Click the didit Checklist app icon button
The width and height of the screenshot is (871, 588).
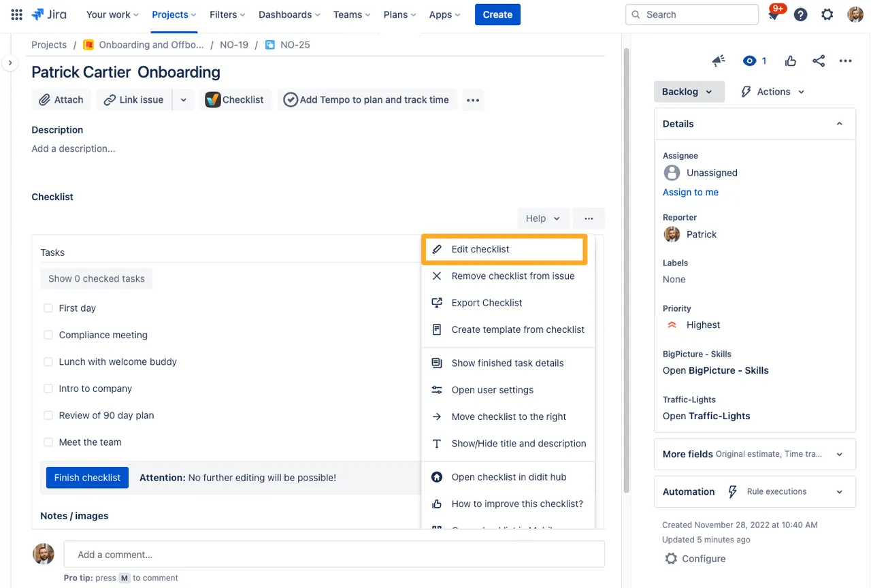pos(235,99)
